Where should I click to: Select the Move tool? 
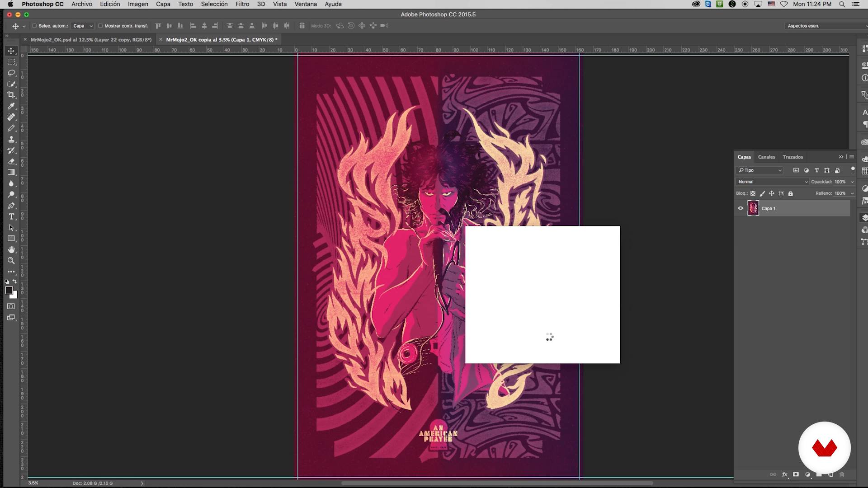[11, 51]
